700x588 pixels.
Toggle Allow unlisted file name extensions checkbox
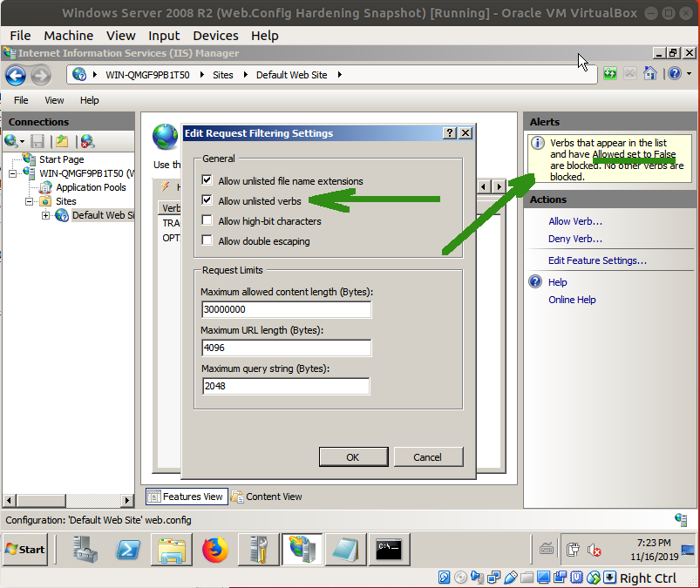pos(207,179)
